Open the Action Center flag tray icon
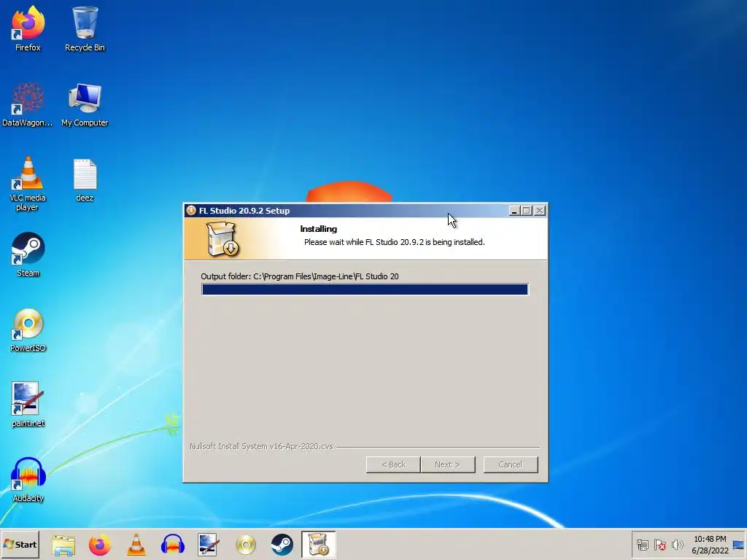The height and width of the screenshot is (560, 747). 659,544
